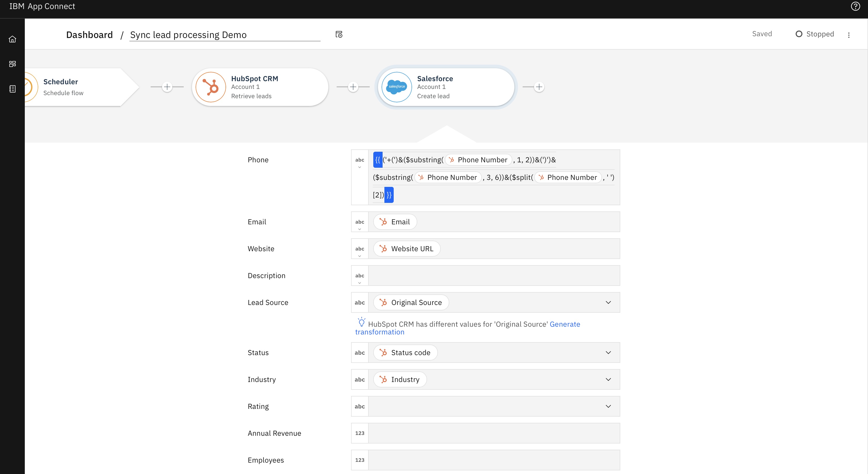The width and height of the screenshot is (868, 474).
Task: Select the Stopped status indicator
Action: click(x=815, y=34)
